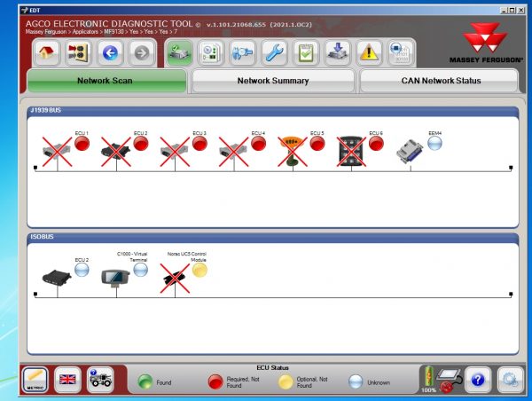The image size is (532, 401).
Task: Click the red Required, Not Found legend
Action: coord(215,382)
